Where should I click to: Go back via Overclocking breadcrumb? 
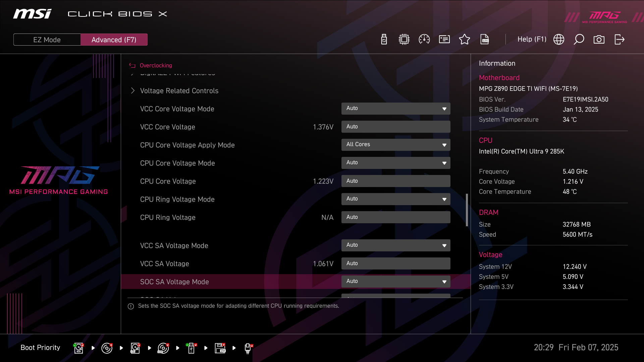click(156, 66)
